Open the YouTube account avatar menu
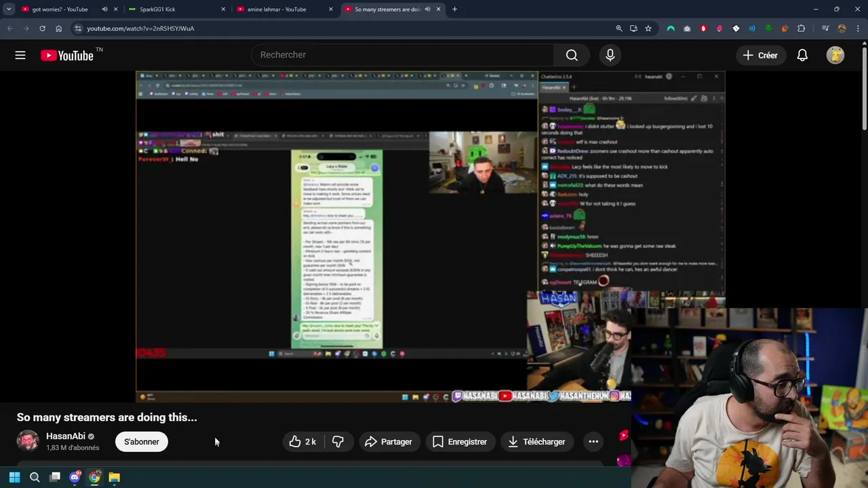The width and height of the screenshot is (868, 488). click(x=835, y=56)
